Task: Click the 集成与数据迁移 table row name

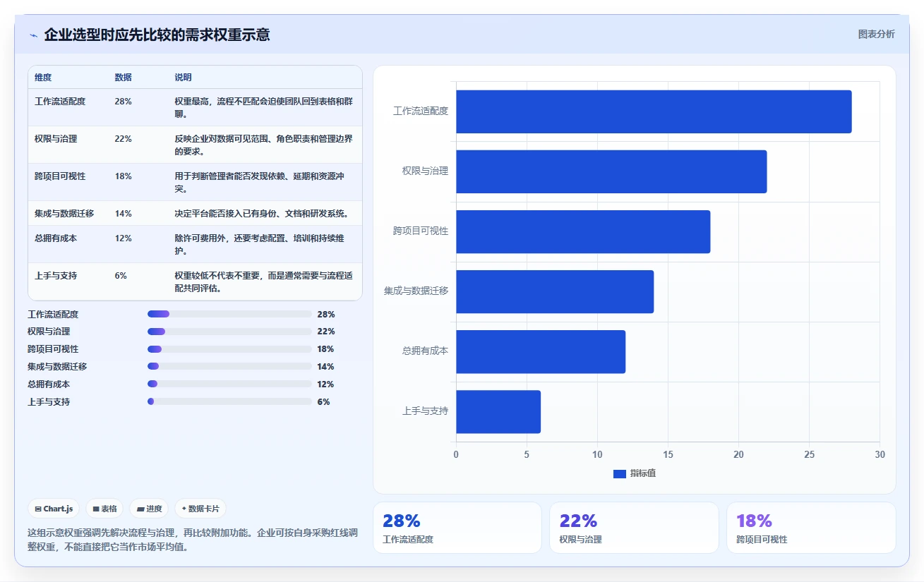Action: (64, 214)
